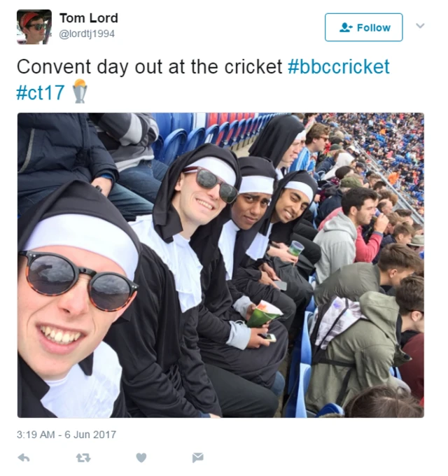Click the grey backpack in the photo
This screenshot has width=448, height=476.
(338, 326)
